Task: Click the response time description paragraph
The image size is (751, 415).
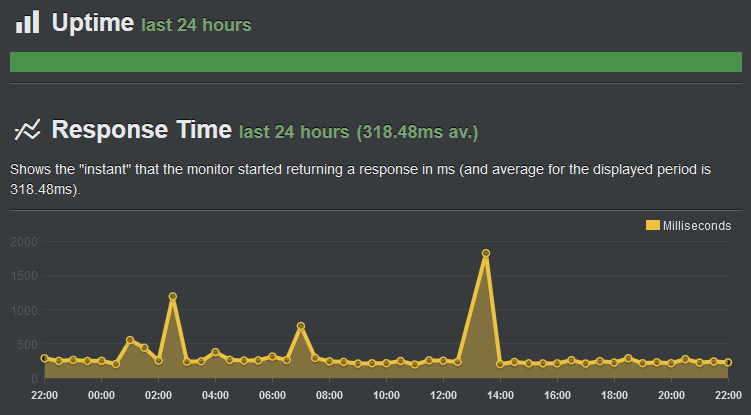Action: [360, 179]
